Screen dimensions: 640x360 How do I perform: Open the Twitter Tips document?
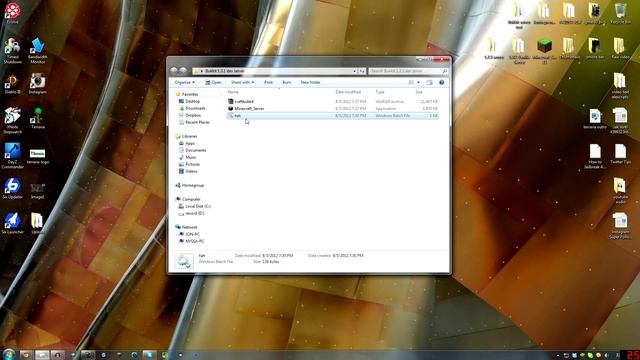point(620,154)
